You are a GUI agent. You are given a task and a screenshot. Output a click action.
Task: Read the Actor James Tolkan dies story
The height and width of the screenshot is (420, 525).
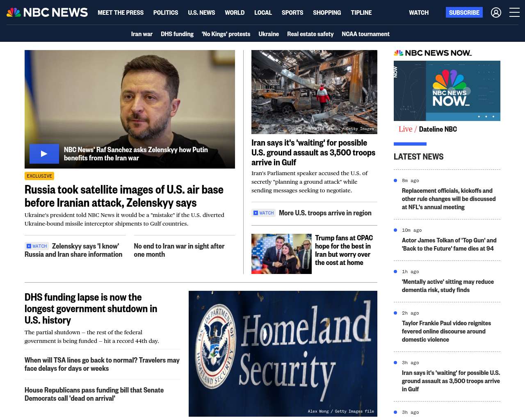click(449, 244)
